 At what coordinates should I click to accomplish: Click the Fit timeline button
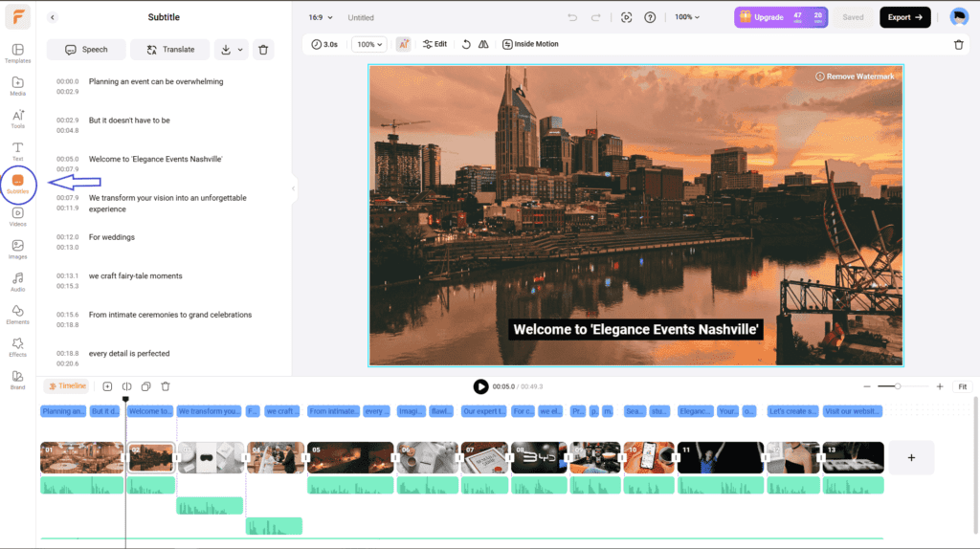tap(963, 386)
